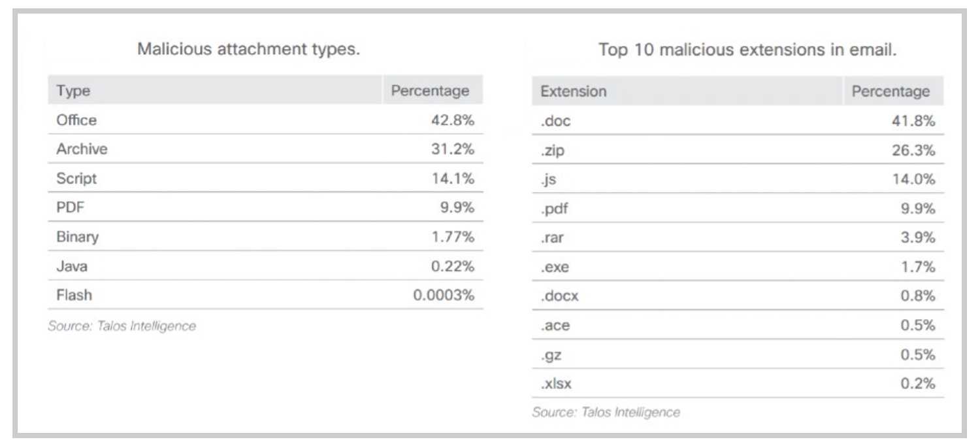Select the Script type row

pos(266,179)
